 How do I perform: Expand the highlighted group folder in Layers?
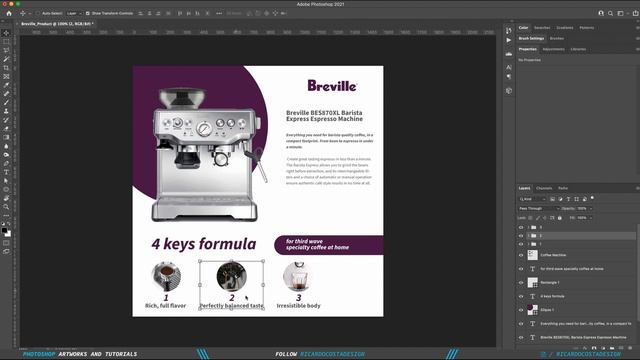click(x=528, y=236)
